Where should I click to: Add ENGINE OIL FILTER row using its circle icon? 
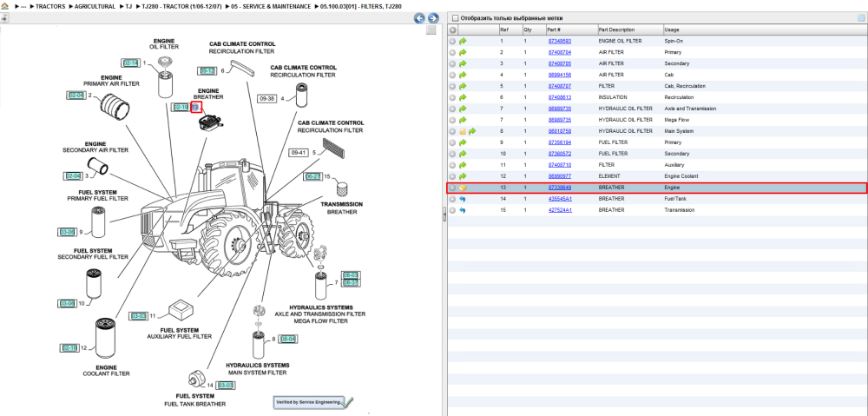coord(453,41)
